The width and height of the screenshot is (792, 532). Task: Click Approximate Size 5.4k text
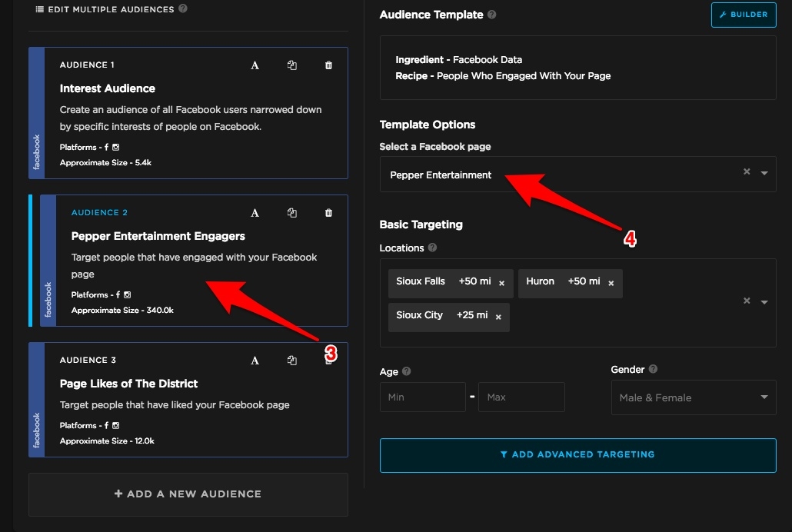pos(105,163)
